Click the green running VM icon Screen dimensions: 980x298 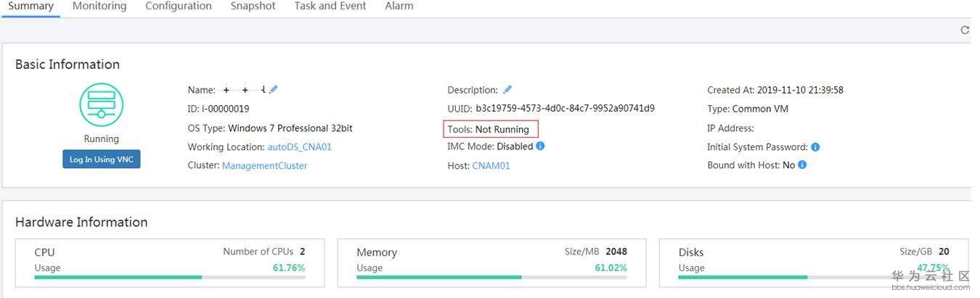(101, 104)
